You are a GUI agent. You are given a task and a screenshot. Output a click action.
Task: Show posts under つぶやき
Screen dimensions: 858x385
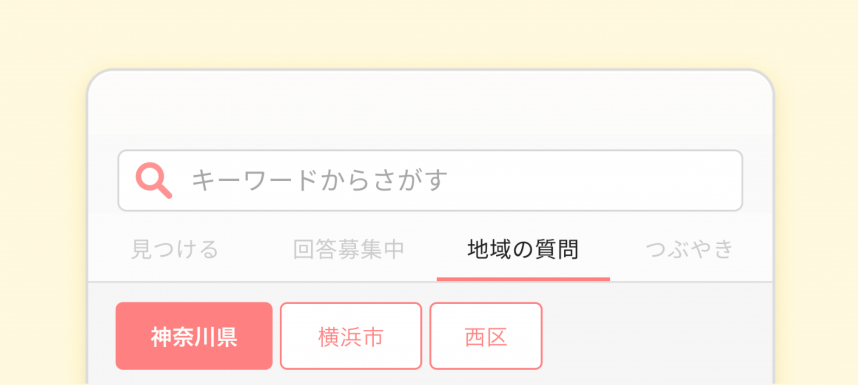689,249
